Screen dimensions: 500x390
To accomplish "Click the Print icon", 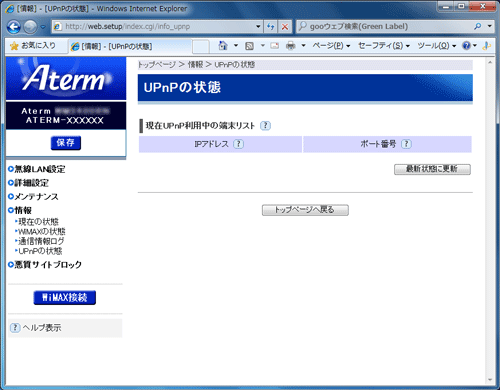I will 291,46.
